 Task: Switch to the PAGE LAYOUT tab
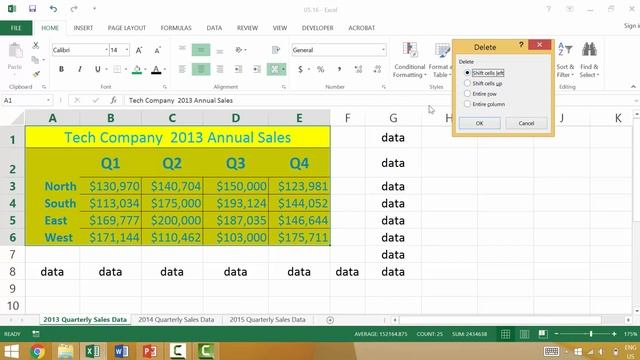click(x=127, y=28)
